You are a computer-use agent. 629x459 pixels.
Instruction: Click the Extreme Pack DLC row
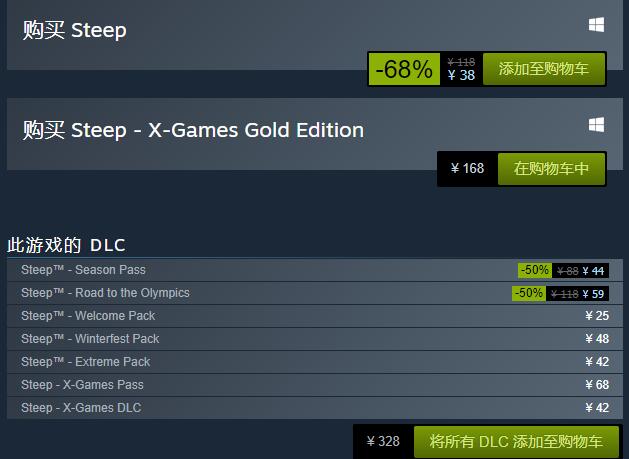[85, 362]
